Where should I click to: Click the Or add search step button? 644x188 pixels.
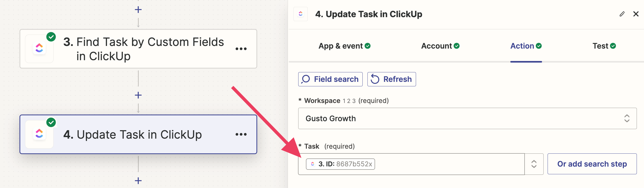[592, 164]
